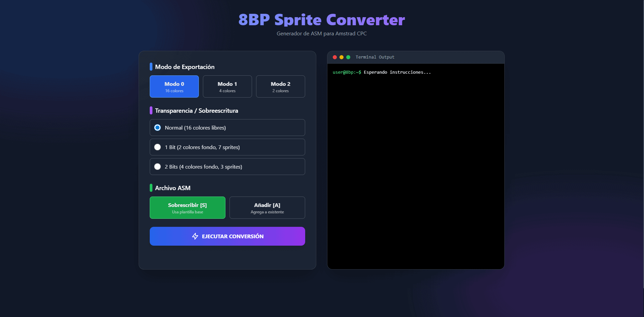Select Añadir [A] to append to existing file

tap(267, 208)
